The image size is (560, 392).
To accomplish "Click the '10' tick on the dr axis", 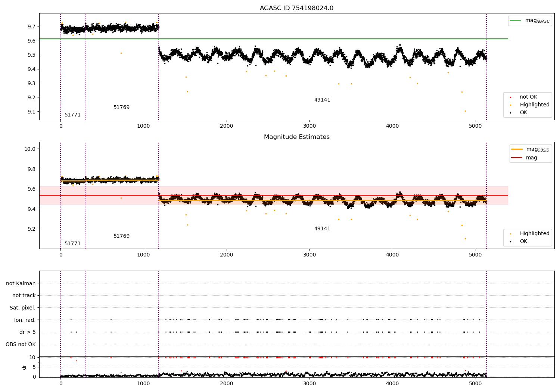I will click(x=32, y=357).
